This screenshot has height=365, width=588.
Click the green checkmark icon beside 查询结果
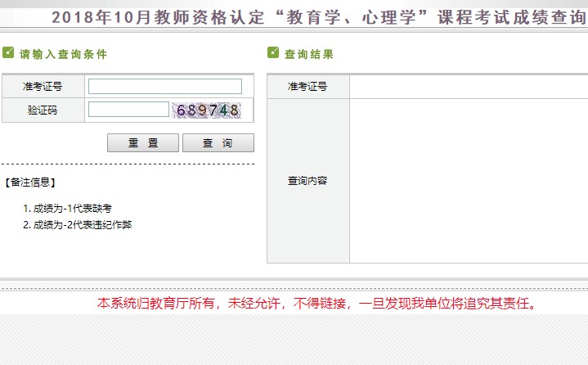[273, 53]
